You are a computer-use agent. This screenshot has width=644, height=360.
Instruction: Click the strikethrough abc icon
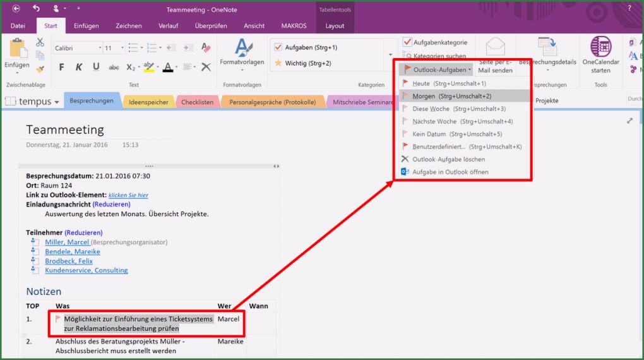(114, 67)
